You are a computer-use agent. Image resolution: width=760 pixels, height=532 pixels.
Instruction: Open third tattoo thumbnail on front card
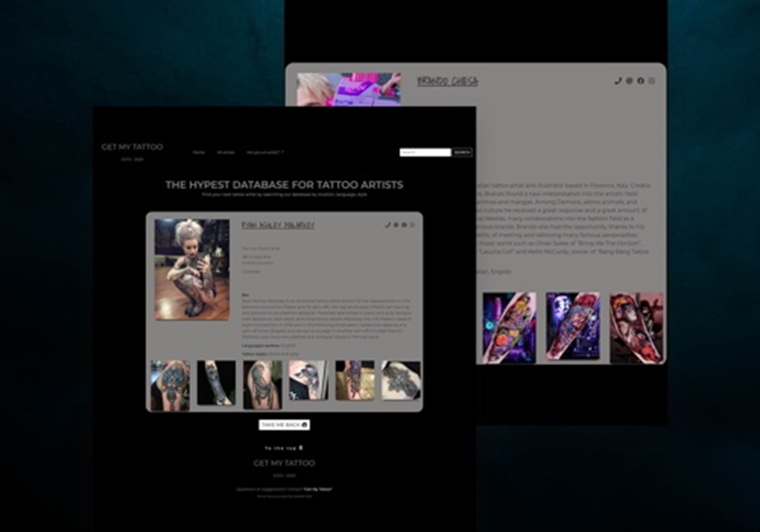pyautogui.click(x=263, y=385)
